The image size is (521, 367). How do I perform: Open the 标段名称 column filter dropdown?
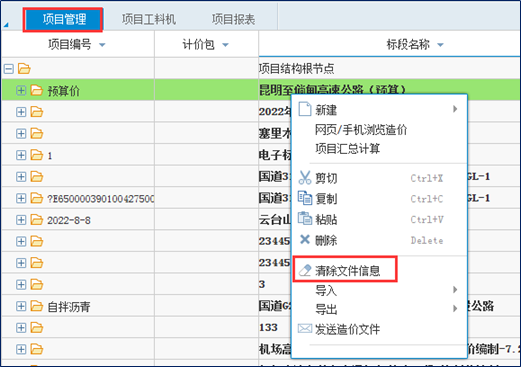click(440, 45)
